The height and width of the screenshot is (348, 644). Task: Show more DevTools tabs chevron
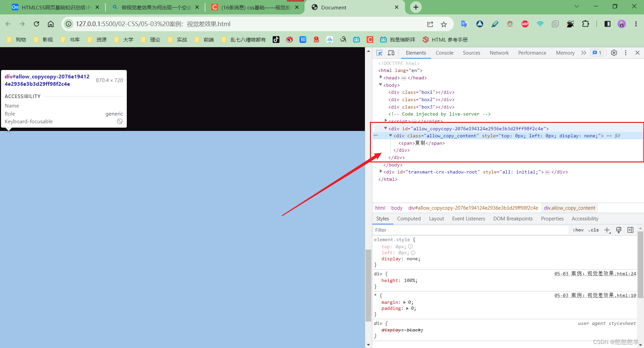pyautogui.click(x=584, y=53)
